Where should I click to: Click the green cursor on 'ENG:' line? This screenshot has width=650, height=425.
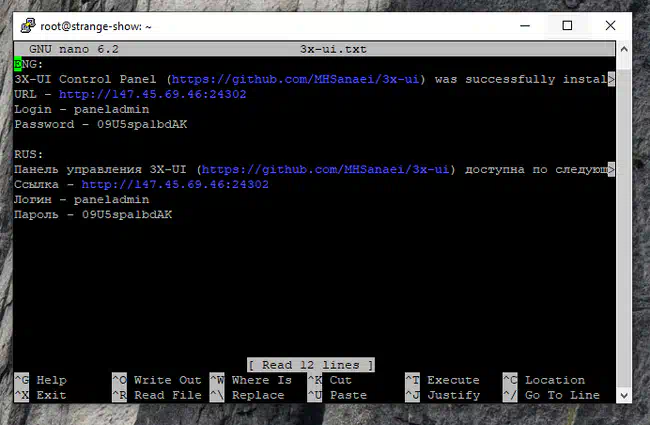tap(18, 64)
